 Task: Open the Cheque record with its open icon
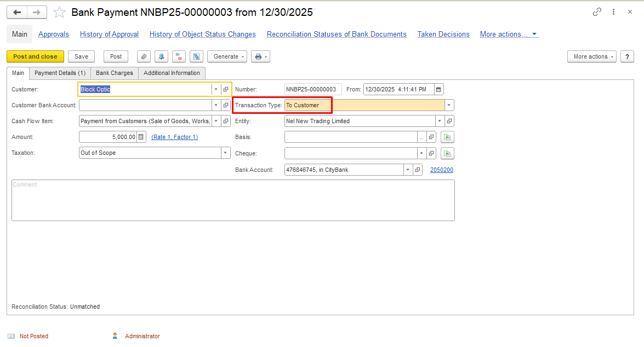point(431,153)
